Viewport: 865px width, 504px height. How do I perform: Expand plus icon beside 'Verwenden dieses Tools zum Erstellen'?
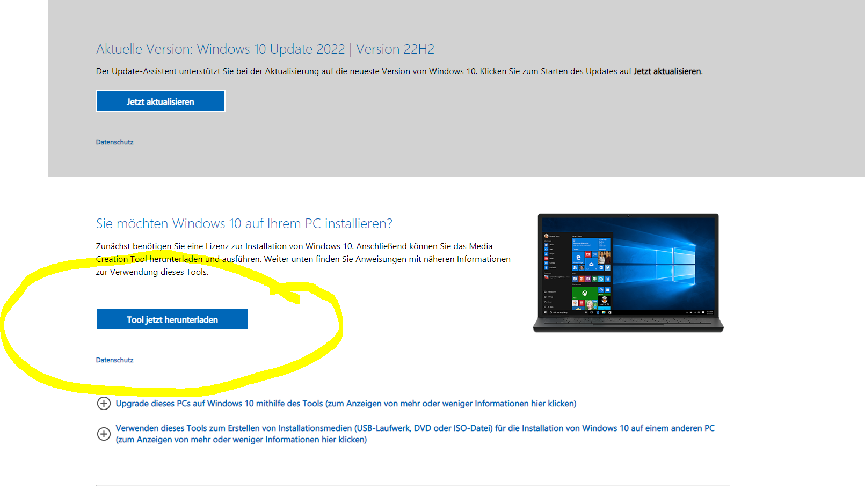(x=104, y=434)
